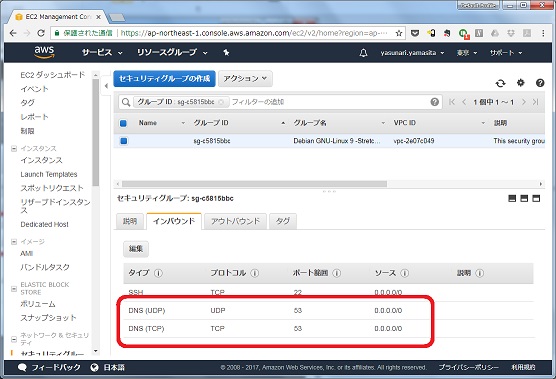Viewport: 556px width, 379px height.
Task: Bookmark page with star icon
Action: coord(399,33)
